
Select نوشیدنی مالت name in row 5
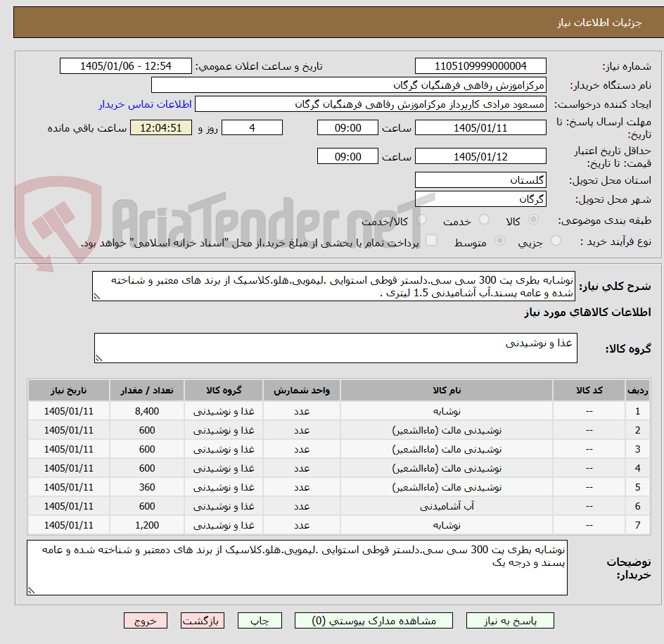[x=447, y=488]
